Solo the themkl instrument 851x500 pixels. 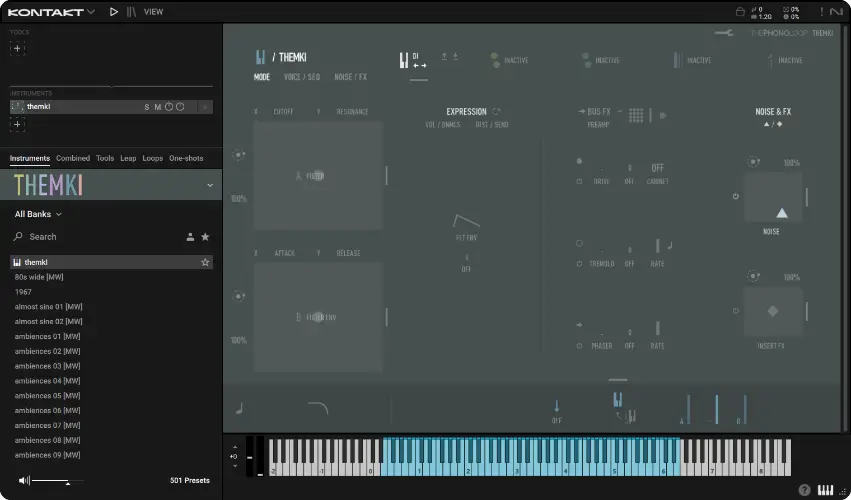[146, 107]
